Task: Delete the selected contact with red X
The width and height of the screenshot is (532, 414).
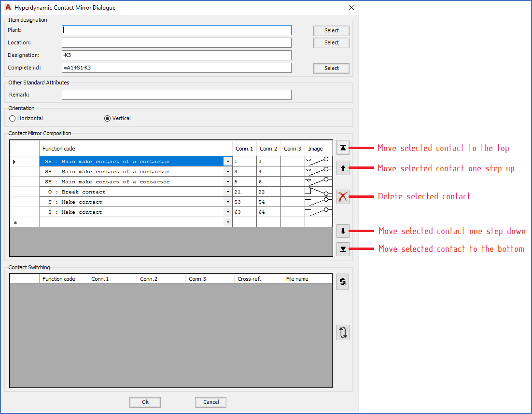Action: click(343, 197)
